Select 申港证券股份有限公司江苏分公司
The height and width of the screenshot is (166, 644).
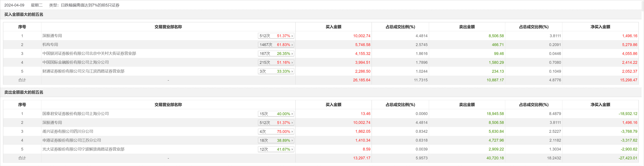[72, 140]
